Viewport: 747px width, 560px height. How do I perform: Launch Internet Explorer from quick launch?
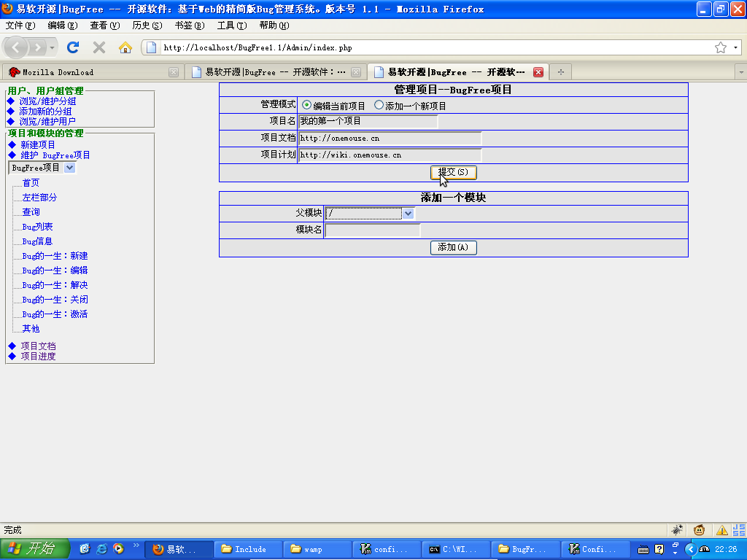(x=101, y=548)
